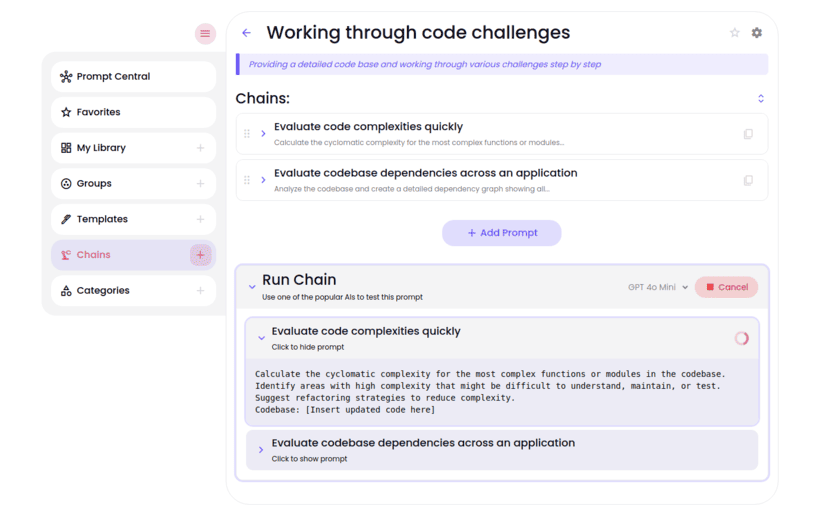Expand 'Evaluate codebase dependencies' in Chains list

[264, 181]
